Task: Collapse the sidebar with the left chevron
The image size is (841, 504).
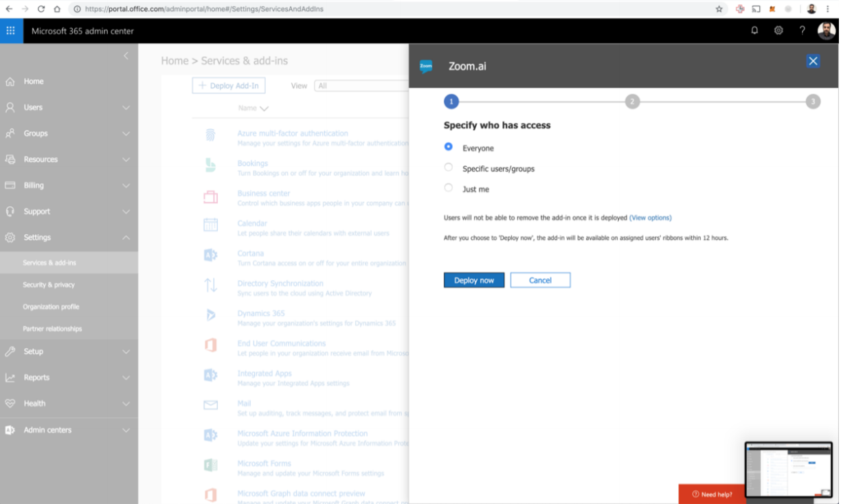Action: click(126, 56)
